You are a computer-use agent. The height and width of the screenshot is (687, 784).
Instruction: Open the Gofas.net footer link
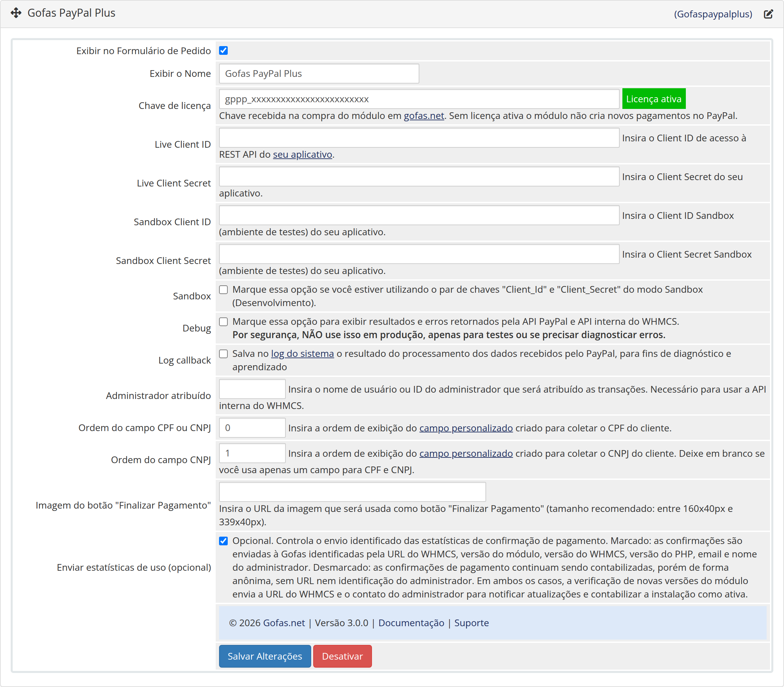click(x=284, y=623)
